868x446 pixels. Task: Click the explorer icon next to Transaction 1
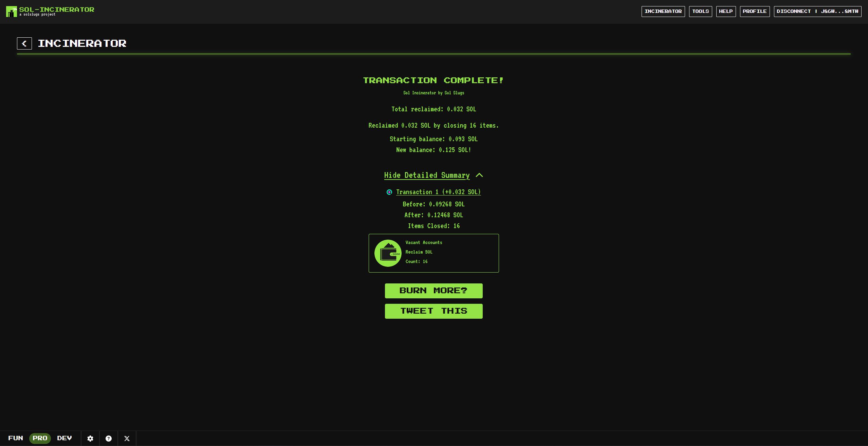[x=389, y=192]
